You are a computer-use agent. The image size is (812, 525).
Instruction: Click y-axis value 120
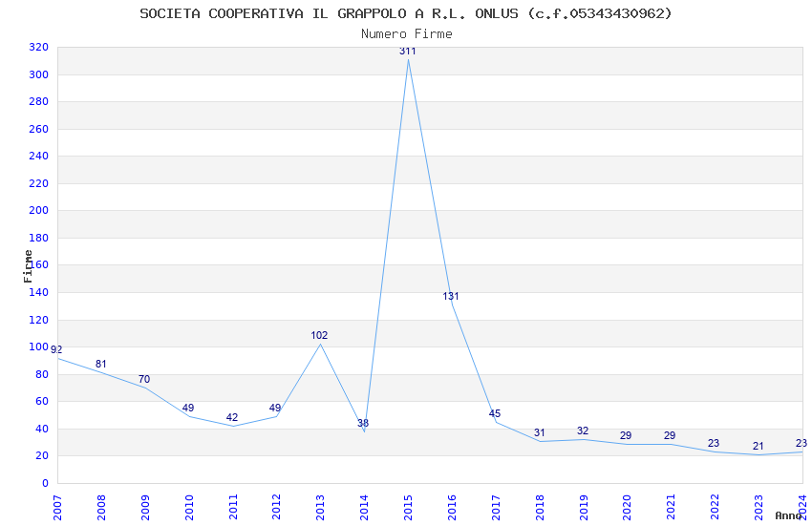pos(39,320)
